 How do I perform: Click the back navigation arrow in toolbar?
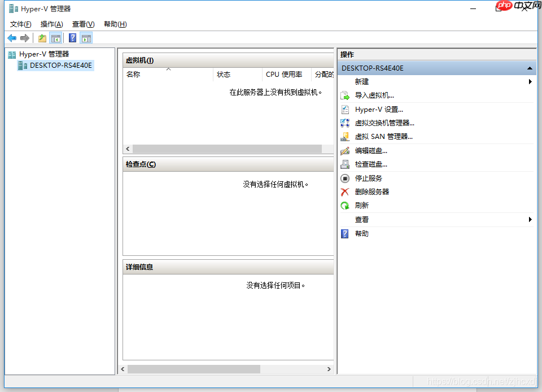(x=11, y=38)
